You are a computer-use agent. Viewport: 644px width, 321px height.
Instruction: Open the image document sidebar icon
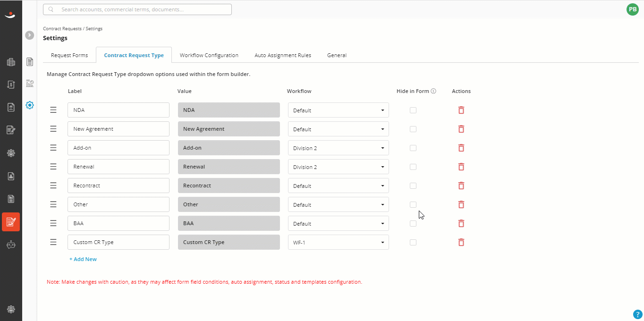[x=11, y=176]
